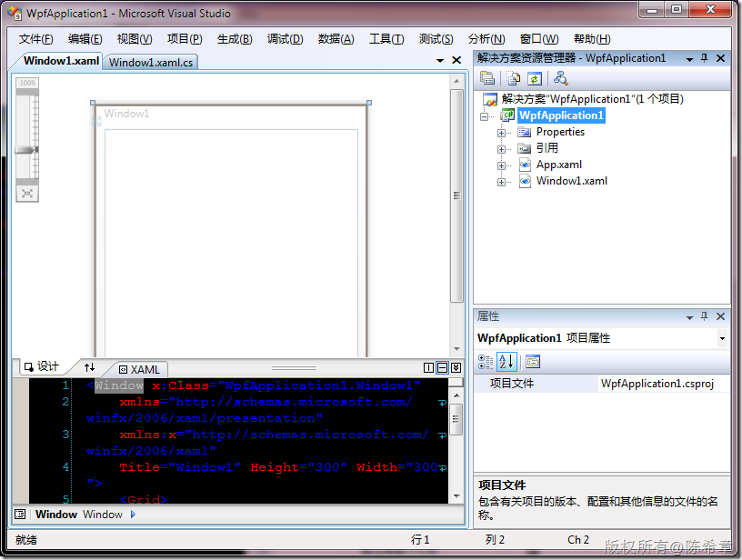Click the swap panes arrows icon
The width and height of the screenshot is (742, 560).
(89, 367)
